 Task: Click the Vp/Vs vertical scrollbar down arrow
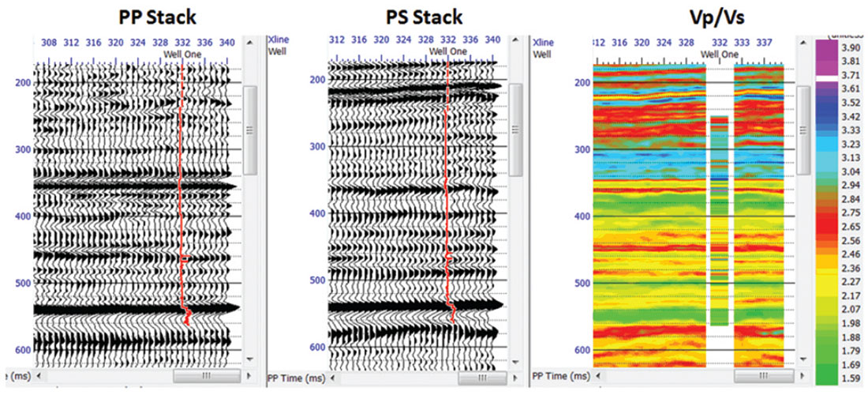click(x=803, y=359)
